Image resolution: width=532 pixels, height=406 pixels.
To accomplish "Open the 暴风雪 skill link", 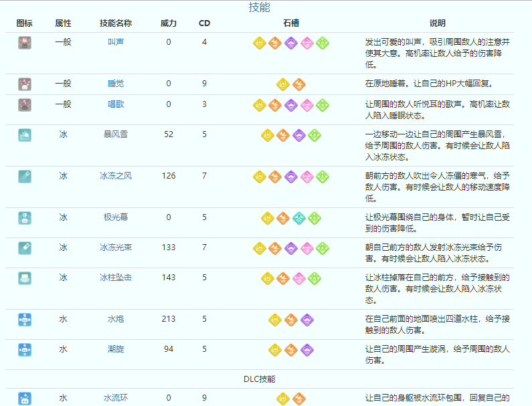I will point(116,134).
